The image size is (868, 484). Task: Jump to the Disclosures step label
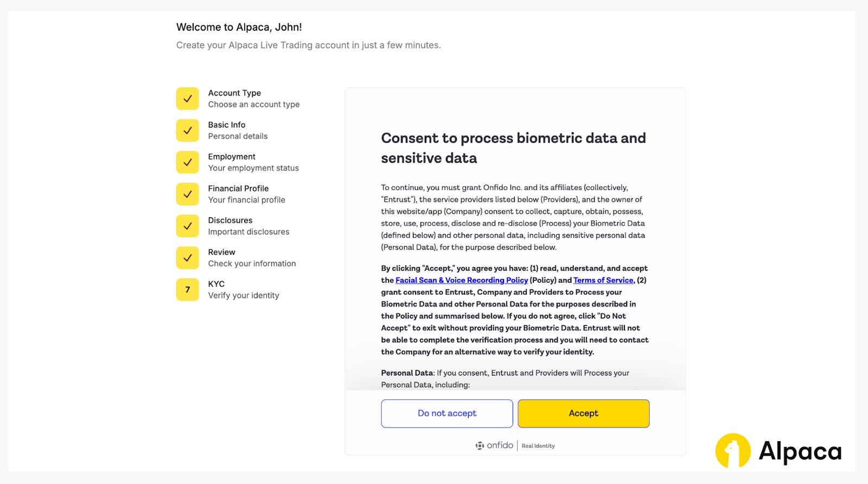pos(230,221)
